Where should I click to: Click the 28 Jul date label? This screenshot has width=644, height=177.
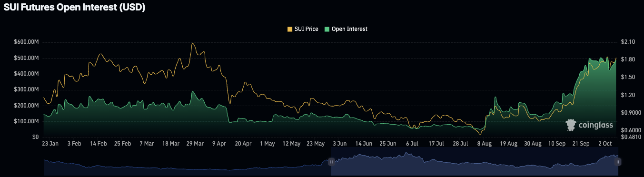(x=461, y=143)
